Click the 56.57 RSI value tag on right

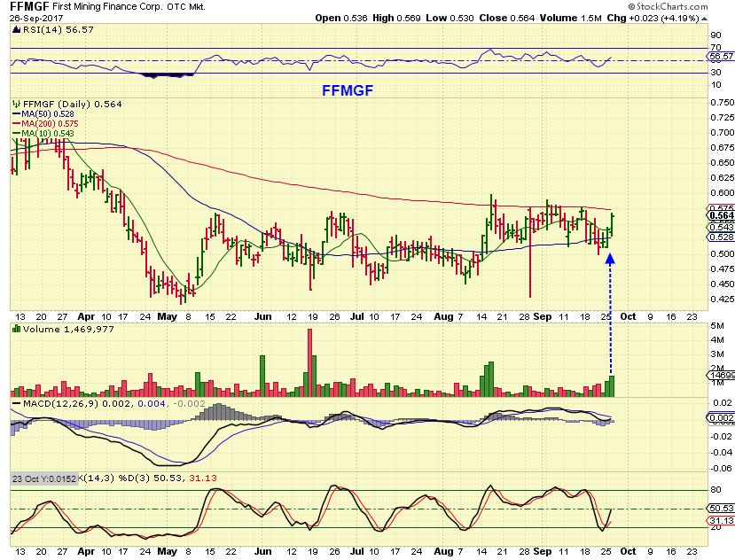pos(721,56)
